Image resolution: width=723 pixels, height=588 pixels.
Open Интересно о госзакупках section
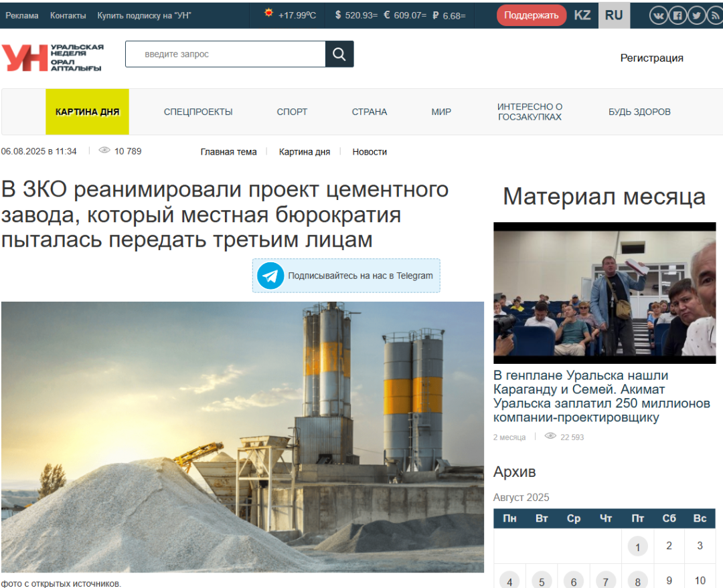tap(530, 112)
